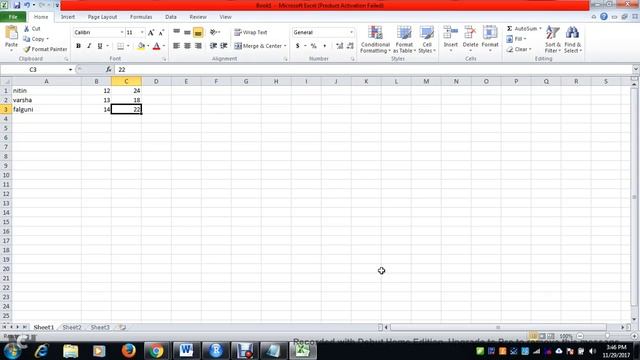This screenshot has width=640, height=360.
Task: Click the Paste icon
Action: click(x=11, y=33)
